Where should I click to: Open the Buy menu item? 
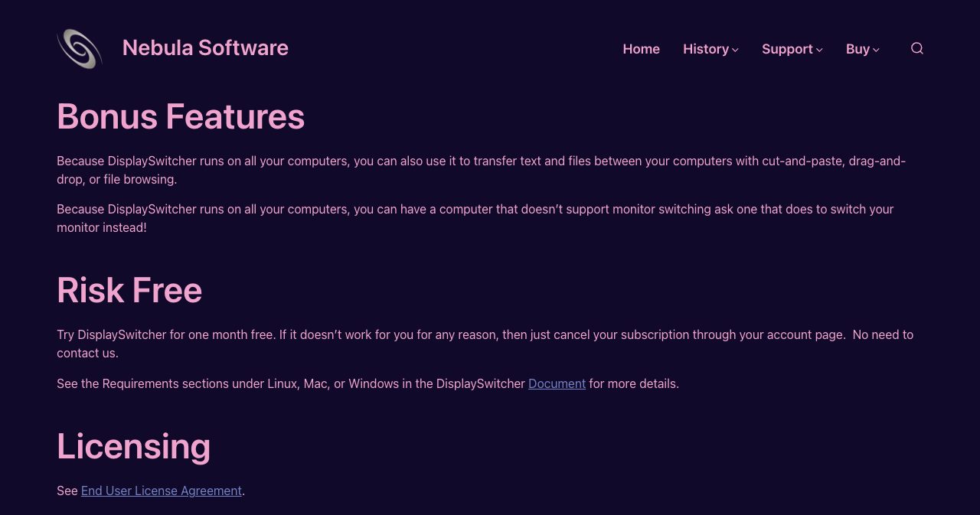click(857, 49)
